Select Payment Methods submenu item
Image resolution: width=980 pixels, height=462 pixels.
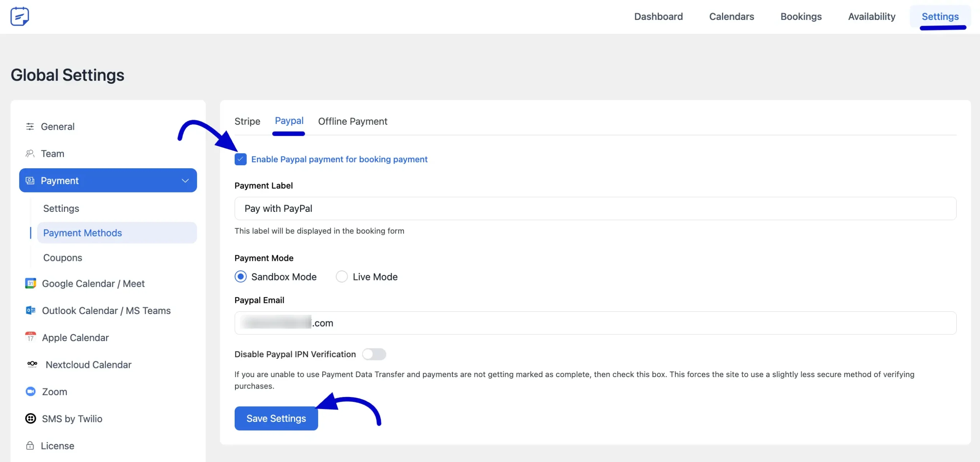[x=117, y=233]
